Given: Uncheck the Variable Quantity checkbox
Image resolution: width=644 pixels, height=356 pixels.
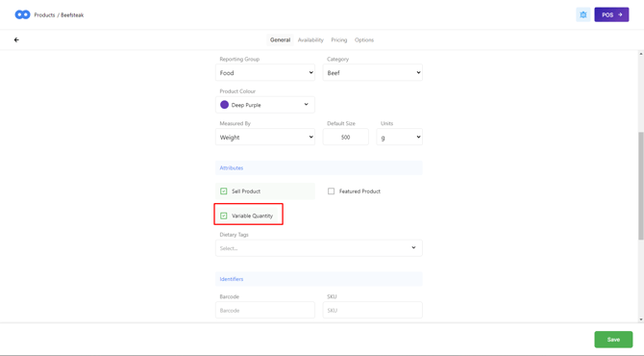Looking at the screenshot, I should [x=224, y=216].
